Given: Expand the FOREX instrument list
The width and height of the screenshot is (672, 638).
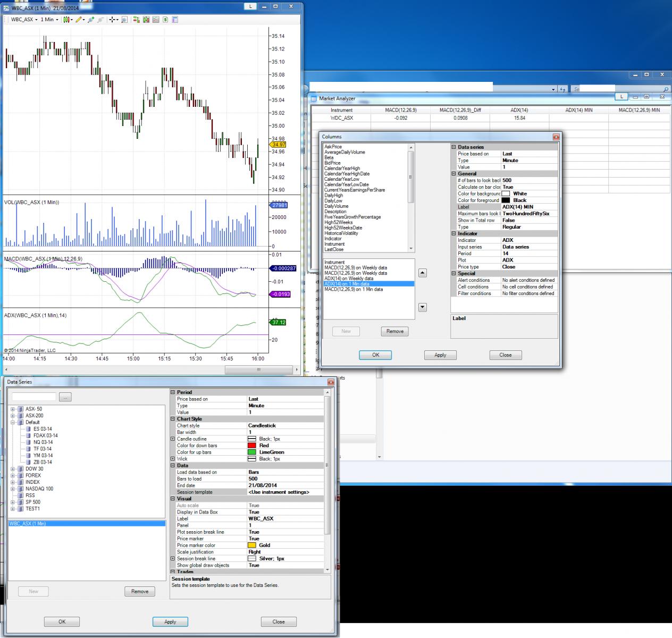Looking at the screenshot, I should (13, 476).
